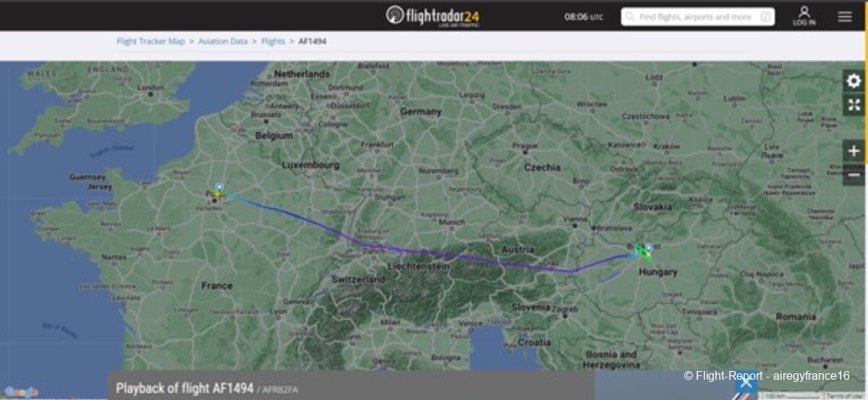Open the Aviation Data breadcrumb link
The height and width of the screenshot is (400, 868).
click(x=223, y=42)
